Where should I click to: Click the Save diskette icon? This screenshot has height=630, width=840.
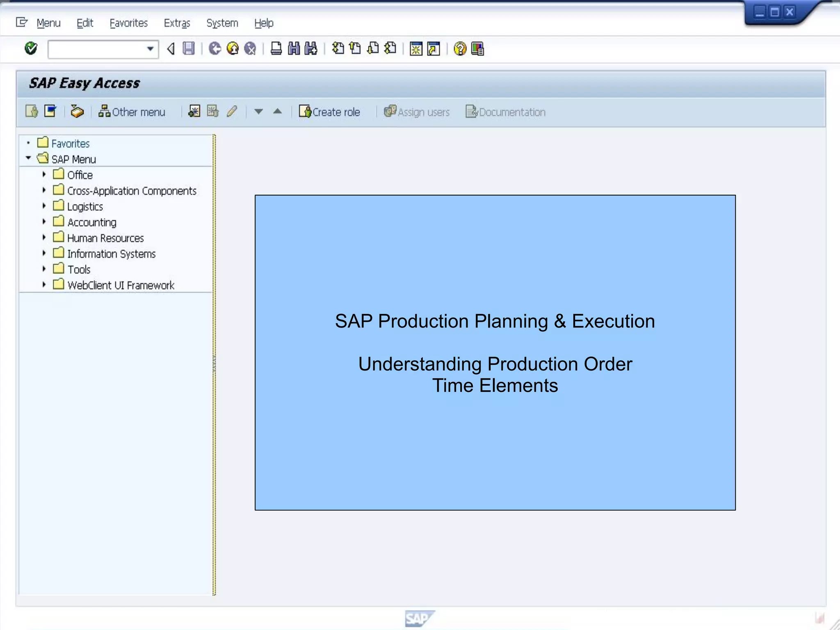coord(189,49)
